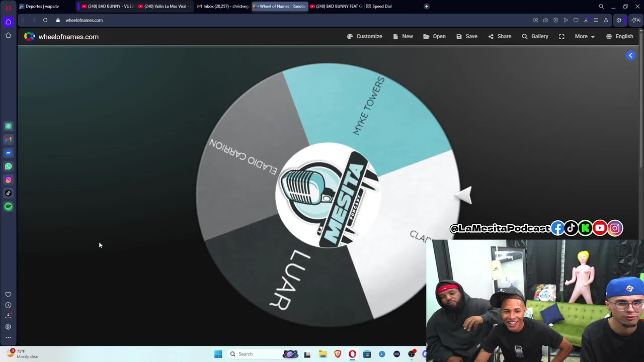The image size is (644, 362).
Task: Open the wheel Gallery
Action: pos(535,36)
